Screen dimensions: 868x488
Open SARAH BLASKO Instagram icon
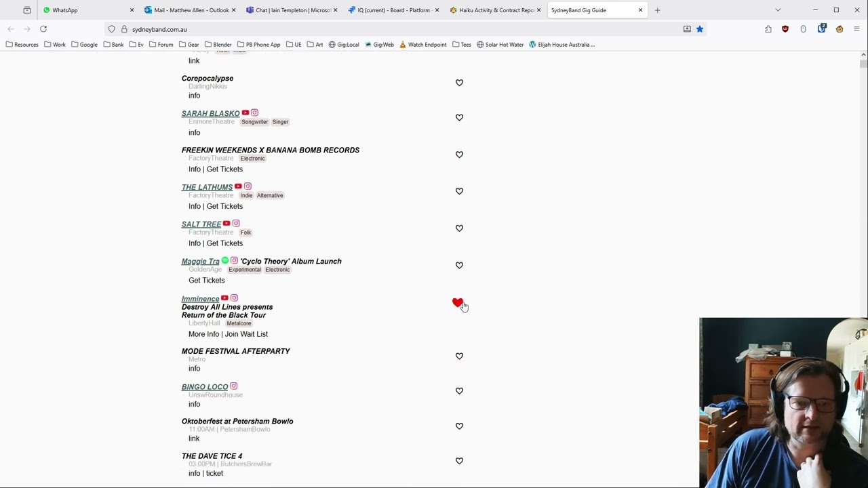pyautogui.click(x=255, y=113)
